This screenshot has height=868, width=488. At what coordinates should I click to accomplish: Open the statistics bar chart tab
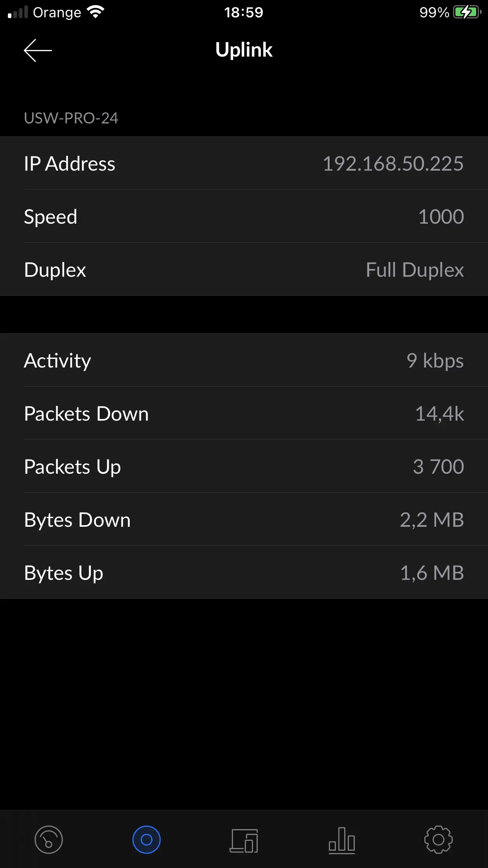coord(341,840)
